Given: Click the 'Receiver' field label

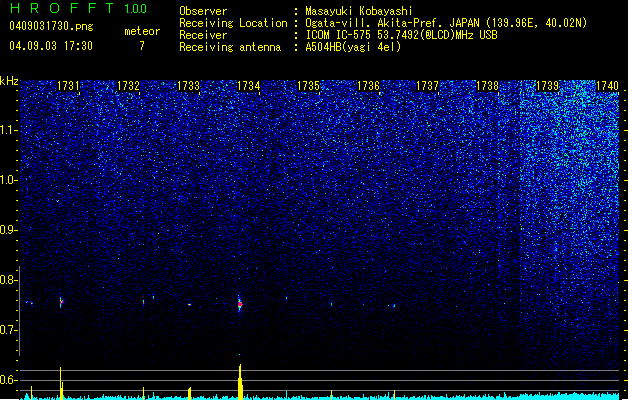Looking at the screenshot, I should (203, 35).
